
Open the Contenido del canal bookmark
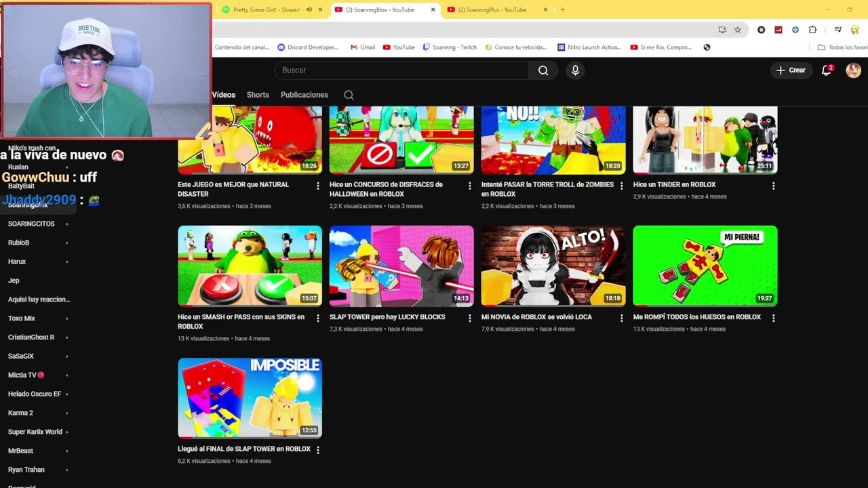point(241,47)
